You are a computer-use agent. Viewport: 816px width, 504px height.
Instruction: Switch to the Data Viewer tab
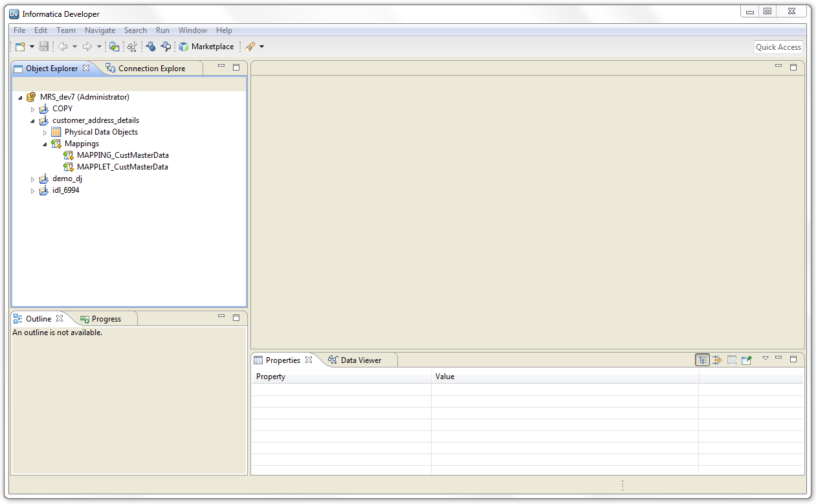(x=355, y=360)
